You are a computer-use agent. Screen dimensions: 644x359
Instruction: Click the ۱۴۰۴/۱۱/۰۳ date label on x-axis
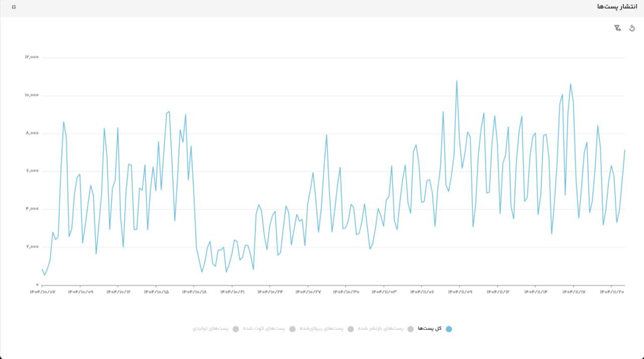click(384, 292)
